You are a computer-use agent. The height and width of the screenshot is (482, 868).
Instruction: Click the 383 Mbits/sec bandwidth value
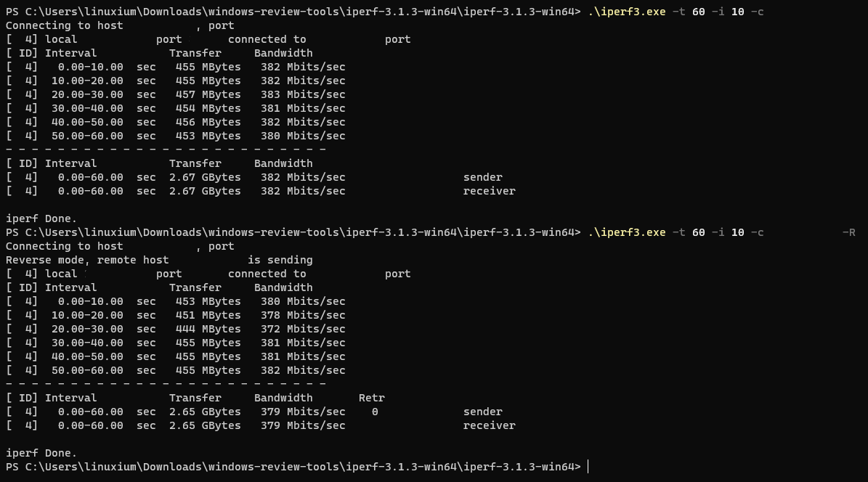pos(303,94)
